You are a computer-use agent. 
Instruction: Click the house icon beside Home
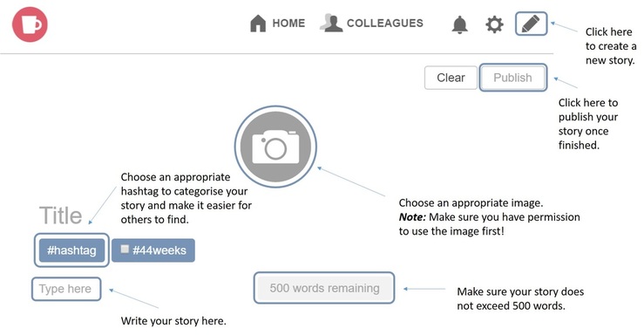(x=258, y=24)
